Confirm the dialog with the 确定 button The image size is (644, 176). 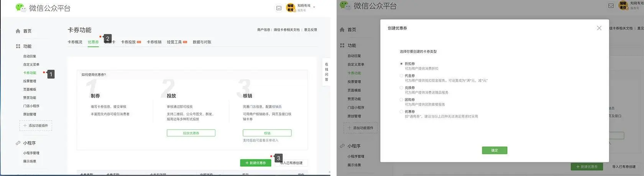point(495,150)
